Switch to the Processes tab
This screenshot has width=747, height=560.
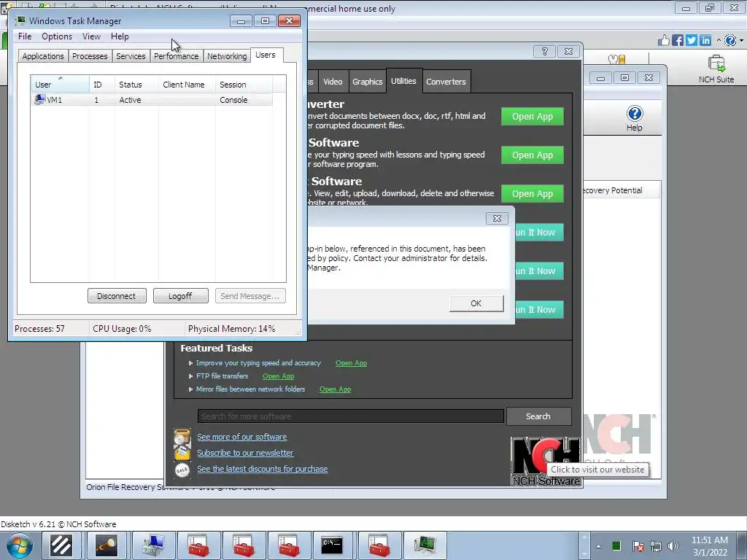point(90,56)
